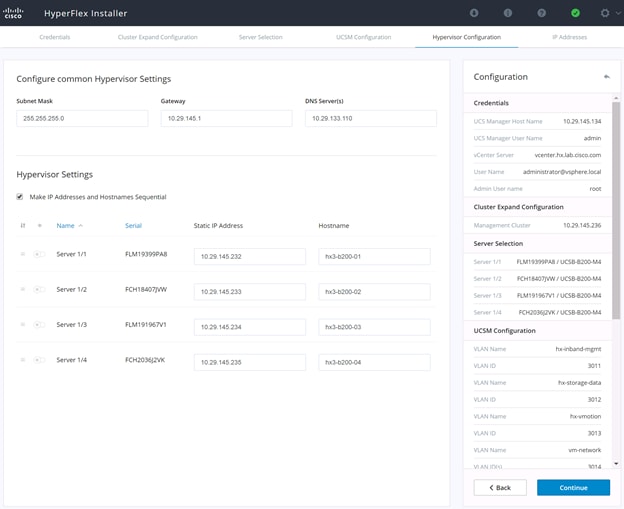This screenshot has width=624, height=509.
Task: Open the info icon in the header
Action: [507, 13]
